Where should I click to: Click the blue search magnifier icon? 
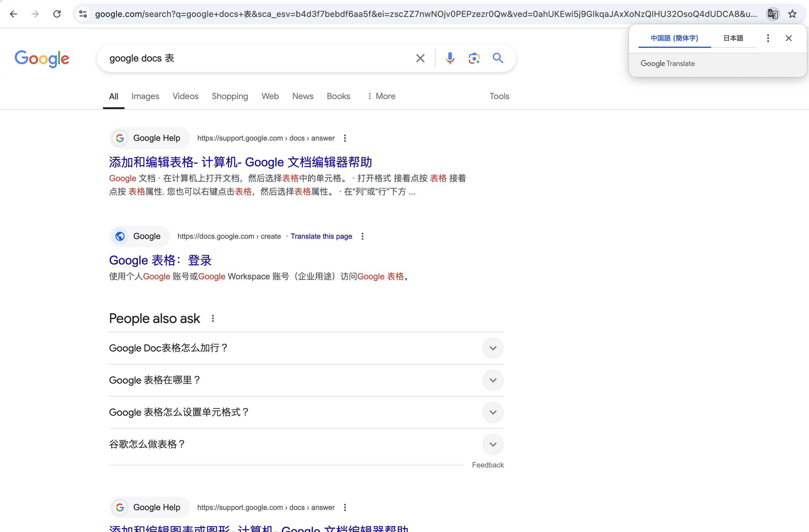pyautogui.click(x=498, y=58)
